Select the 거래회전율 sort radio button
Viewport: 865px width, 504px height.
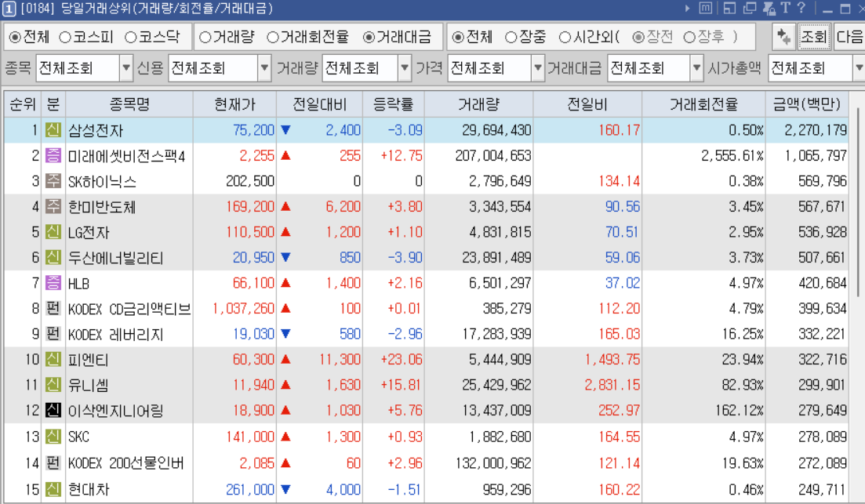pos(273,37)
